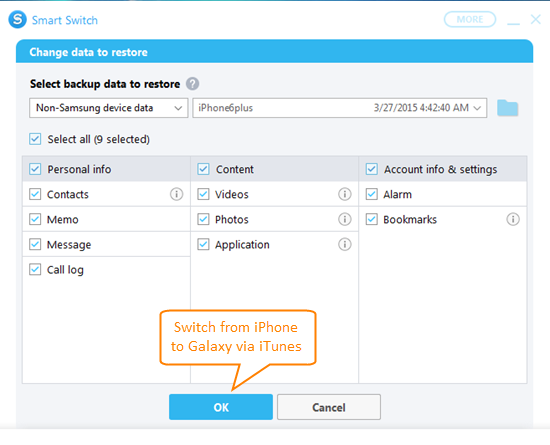
Task: Uncheck the Personal info group checkbox
Action: (35, 169)
